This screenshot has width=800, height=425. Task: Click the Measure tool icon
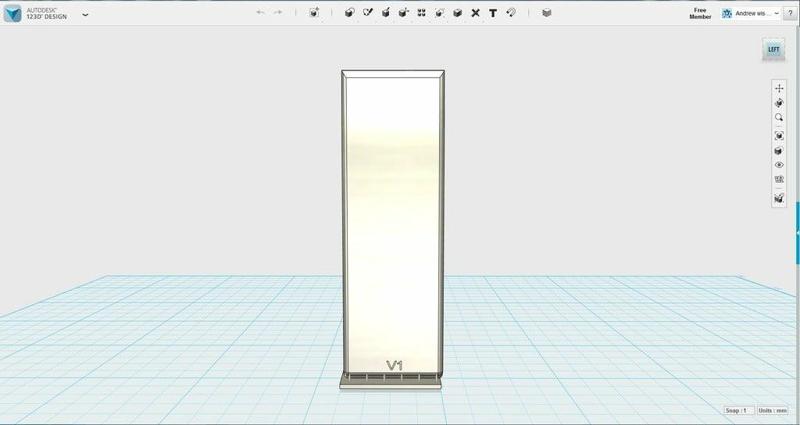476,13
